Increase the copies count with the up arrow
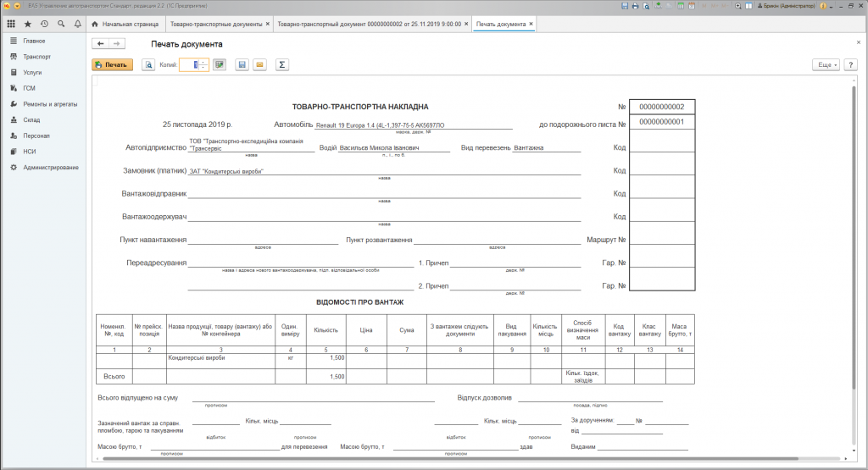The image size is (868, 470). [x=203, y=62]
